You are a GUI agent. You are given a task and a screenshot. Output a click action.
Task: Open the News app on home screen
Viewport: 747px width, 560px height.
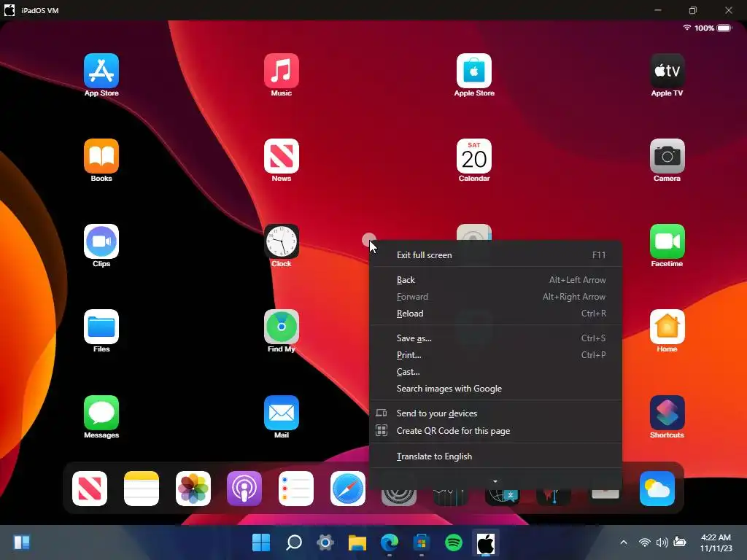pyautogui.click(x=281, y=156)
